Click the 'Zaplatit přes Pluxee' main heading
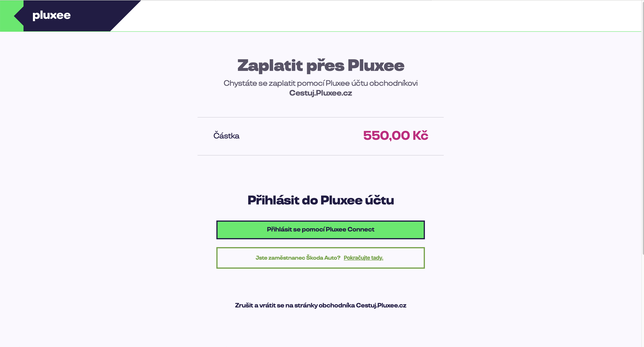Screen dimensions: 644x347 coord(320,65)
